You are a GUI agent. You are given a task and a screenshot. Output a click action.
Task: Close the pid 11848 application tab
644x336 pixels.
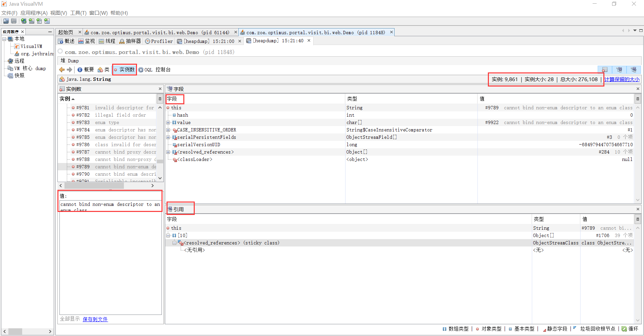pos(391,32)
